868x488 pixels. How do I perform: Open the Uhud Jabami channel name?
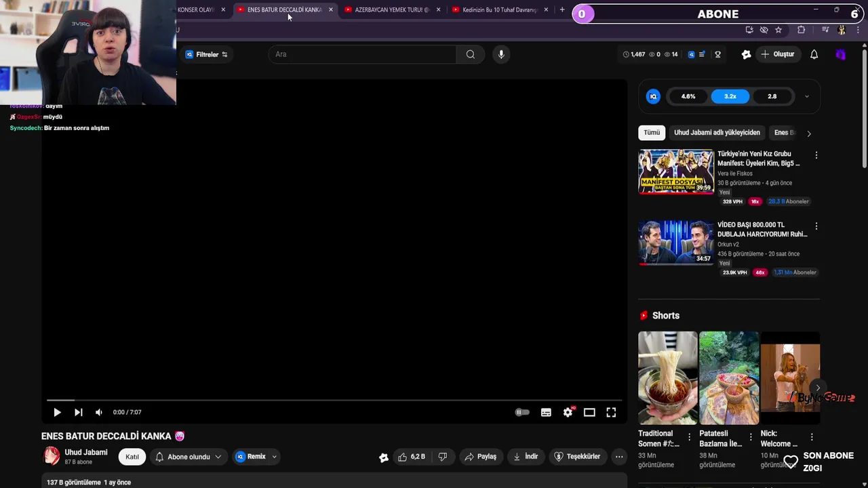pos(86,452)
